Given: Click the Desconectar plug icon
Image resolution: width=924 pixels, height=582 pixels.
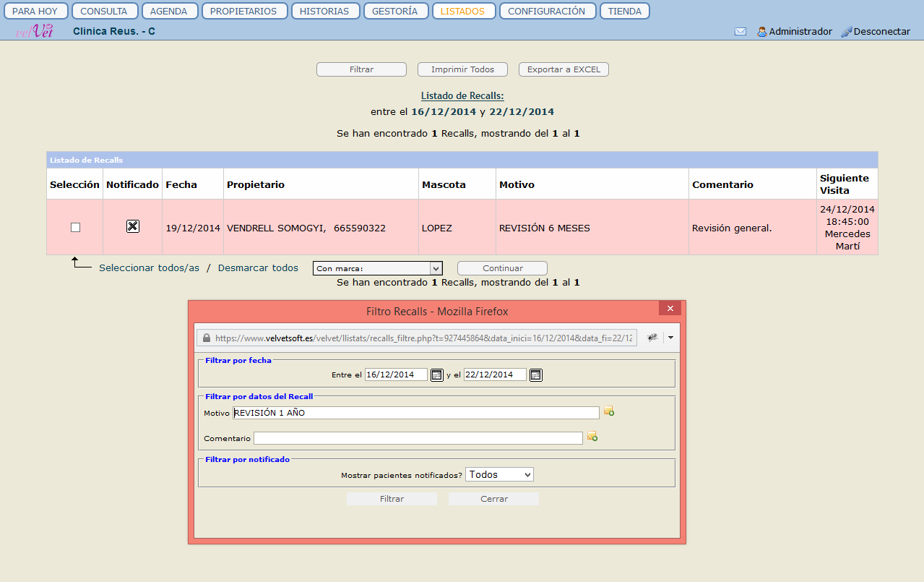Looking at the screenshot, I should pos(847,32).
